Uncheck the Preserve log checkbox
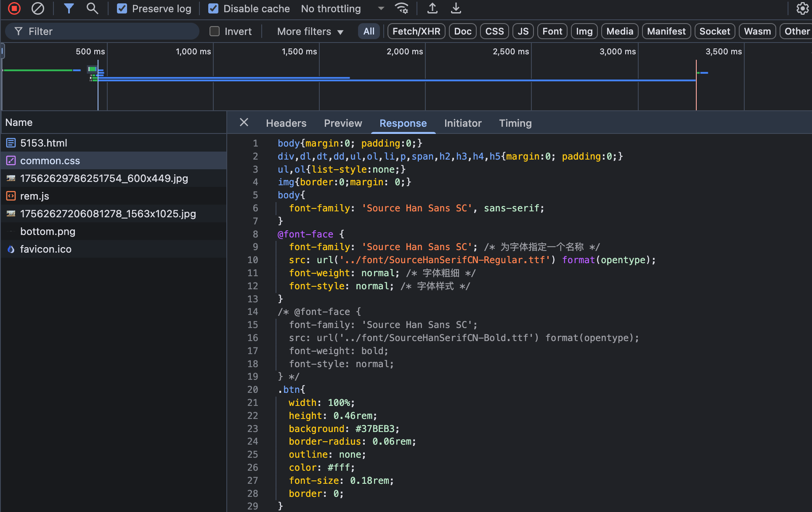812x512 pixels. coord(122,8)
